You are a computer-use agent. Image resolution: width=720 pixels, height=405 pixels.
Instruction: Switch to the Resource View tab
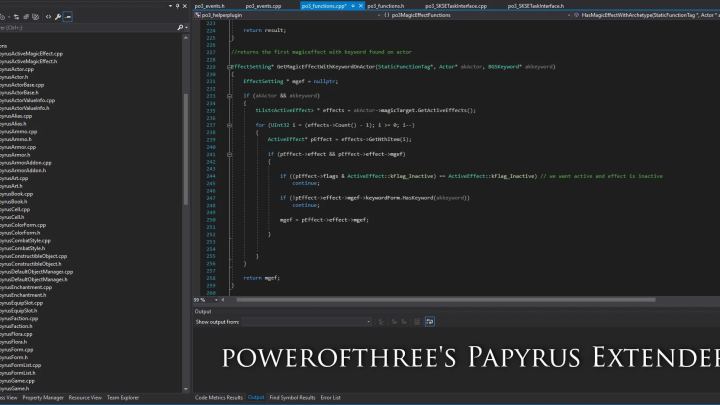(85, 398)
